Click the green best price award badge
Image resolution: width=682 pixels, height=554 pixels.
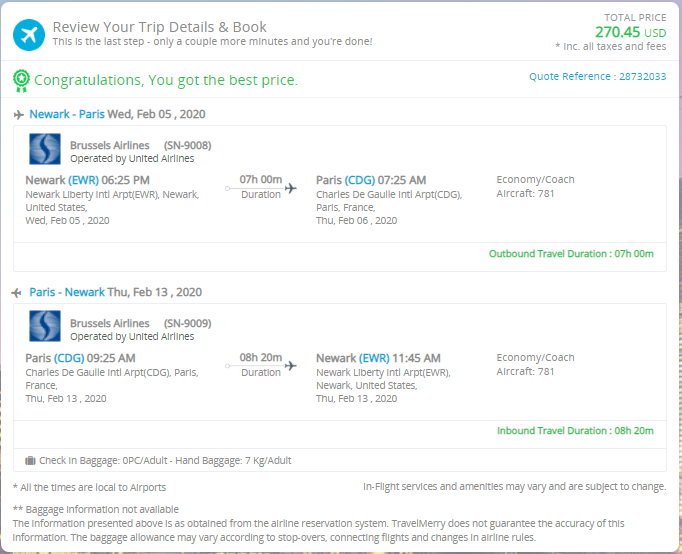click(21, 79)
